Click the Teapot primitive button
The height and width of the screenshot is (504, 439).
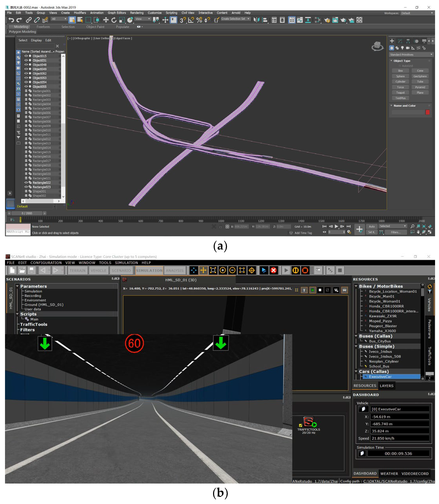400,93
